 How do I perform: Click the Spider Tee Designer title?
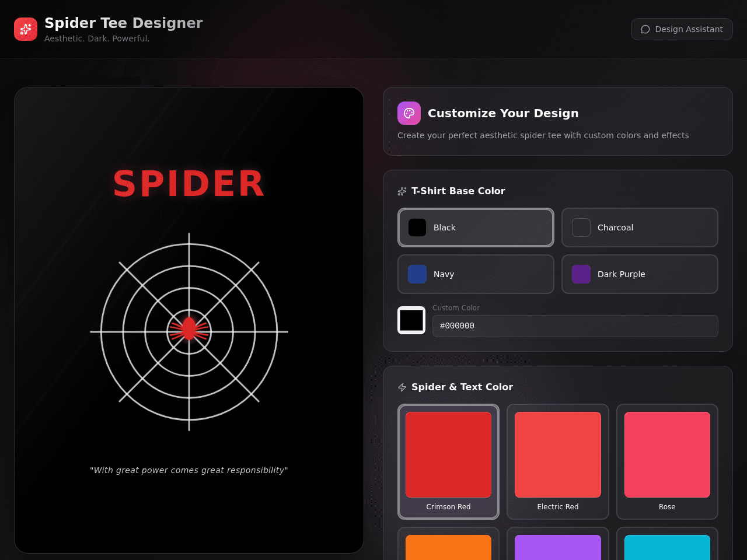[x=124, y=23]
